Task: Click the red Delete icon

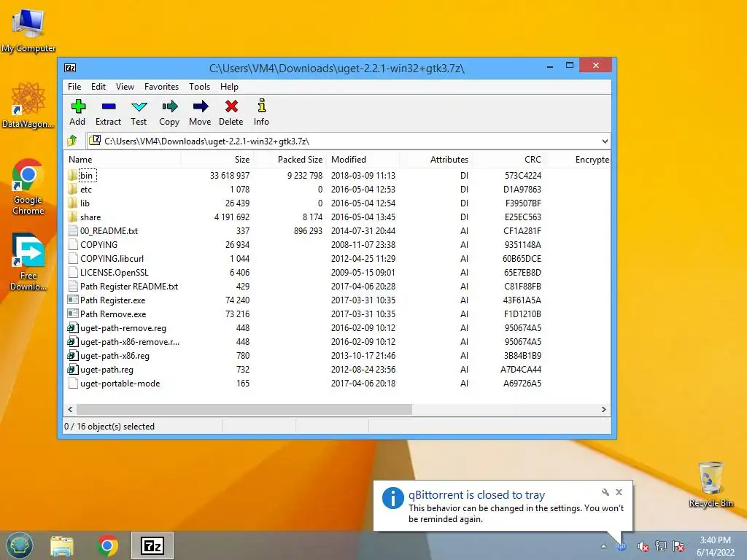Action: (x=231, y=106)
